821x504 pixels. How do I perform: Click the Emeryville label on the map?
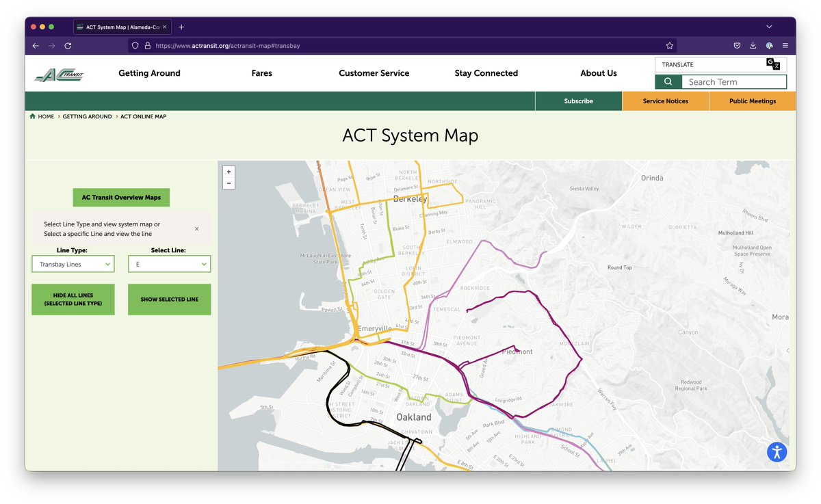[374, 329]
